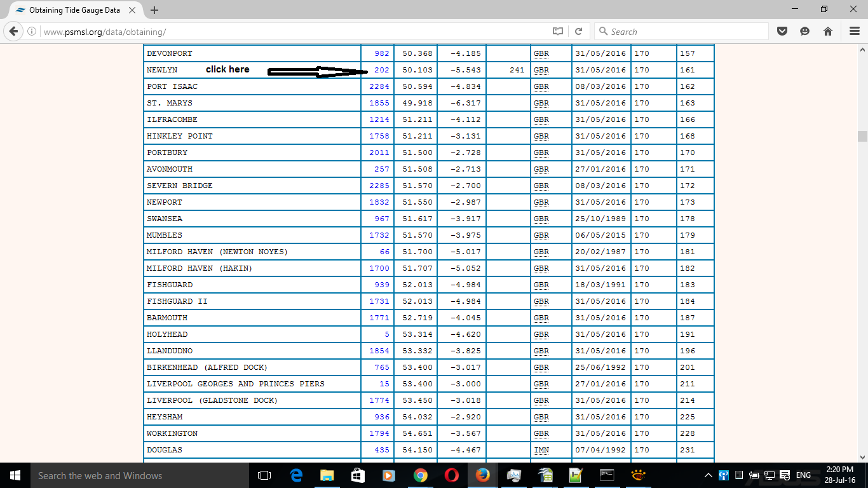Open the Pocket list icon
This screenshot has height=488, width=868.
(x=782, y=31)
